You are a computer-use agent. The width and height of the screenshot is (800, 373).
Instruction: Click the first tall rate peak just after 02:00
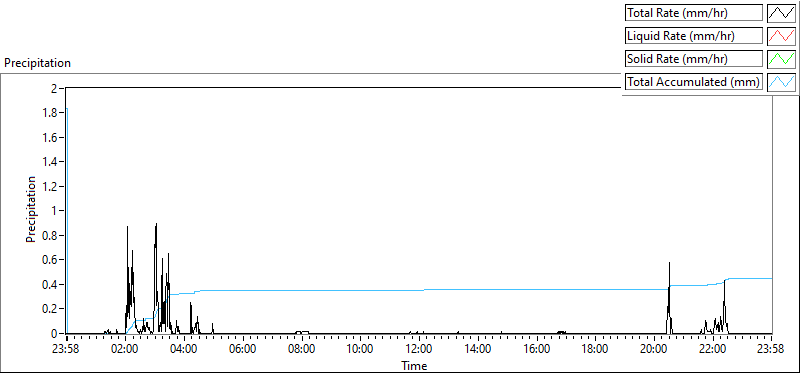click(127, 227)
